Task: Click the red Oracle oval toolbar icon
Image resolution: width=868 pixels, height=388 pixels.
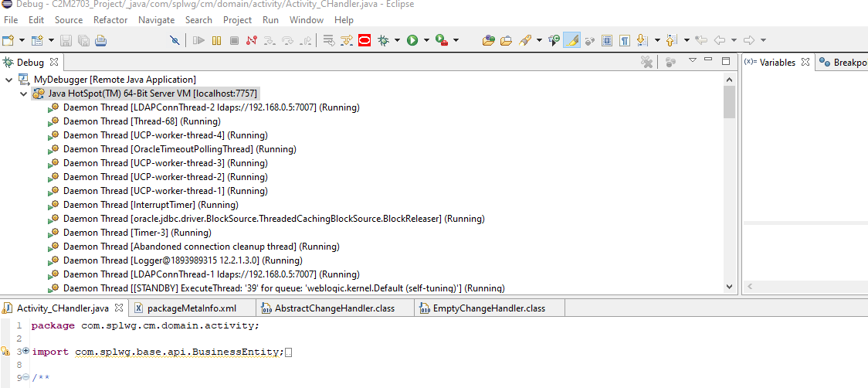Action: pos(364,40)
